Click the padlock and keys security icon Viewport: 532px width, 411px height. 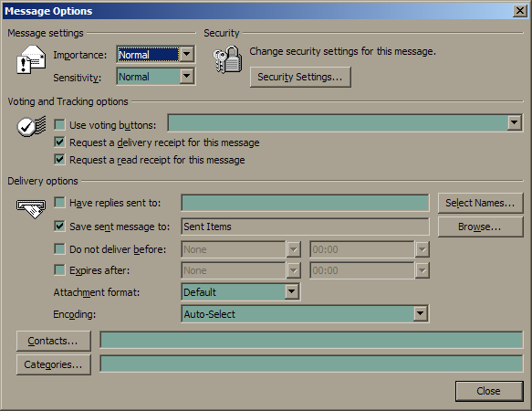coord(227,59)
